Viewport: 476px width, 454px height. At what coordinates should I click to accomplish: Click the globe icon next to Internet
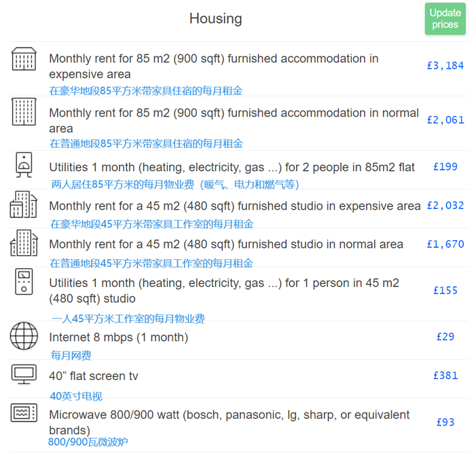[x=24, y=336]
